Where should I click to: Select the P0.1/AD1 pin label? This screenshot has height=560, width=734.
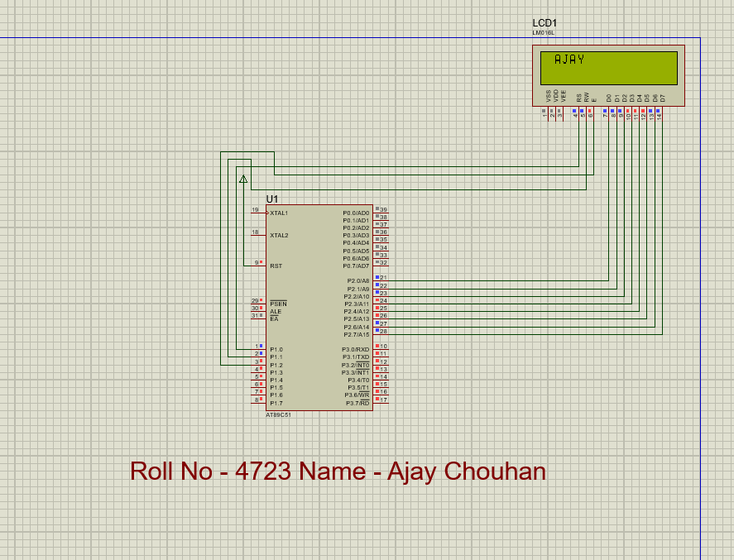[356, 220]
